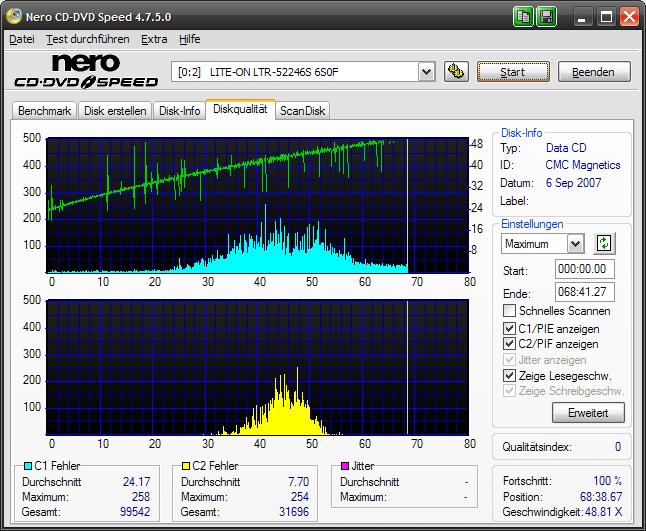Click the Ende time input field
The width and height of the screenshot is (646, 531).
click(x=585, y=292)
